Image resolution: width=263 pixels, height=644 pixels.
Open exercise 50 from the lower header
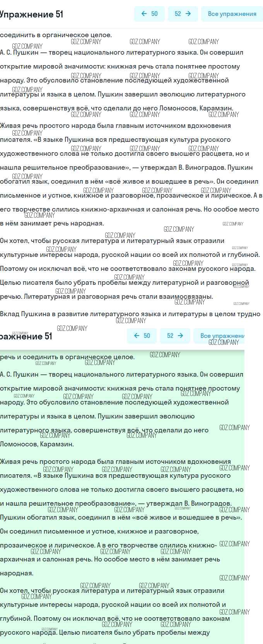pos(142,336)
